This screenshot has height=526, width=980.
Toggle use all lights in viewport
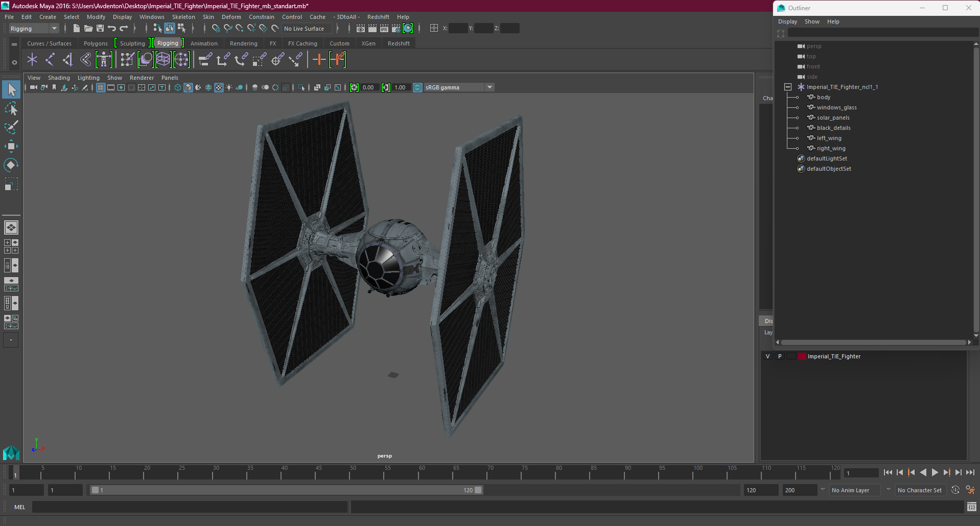click(229, 87)
